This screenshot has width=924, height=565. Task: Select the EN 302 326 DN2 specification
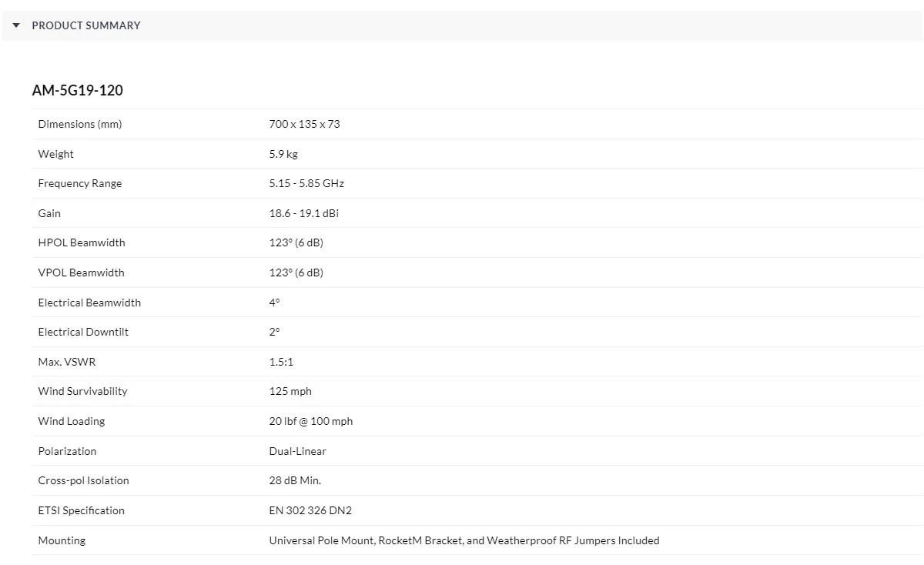coord(310,510)
